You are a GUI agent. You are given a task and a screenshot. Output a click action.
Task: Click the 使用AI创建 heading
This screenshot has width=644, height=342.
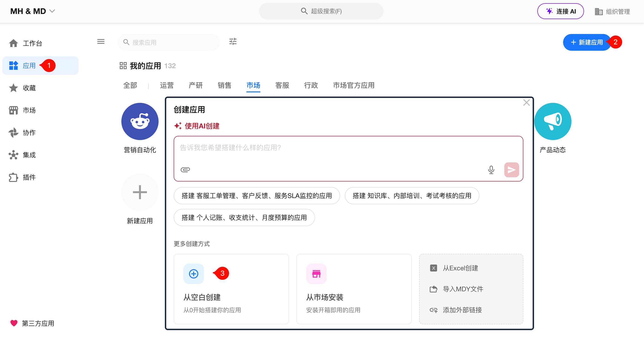pos(202,126)
